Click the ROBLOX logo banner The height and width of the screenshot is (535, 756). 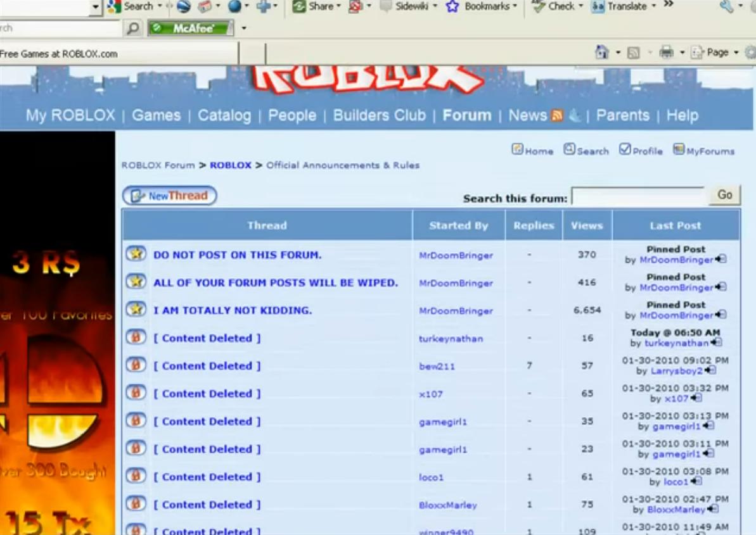368,79
